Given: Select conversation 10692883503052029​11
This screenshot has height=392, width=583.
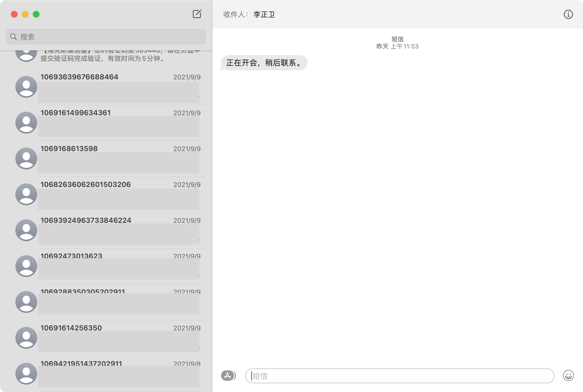Looking at the screenshot, I should click(x=121, y=302).
